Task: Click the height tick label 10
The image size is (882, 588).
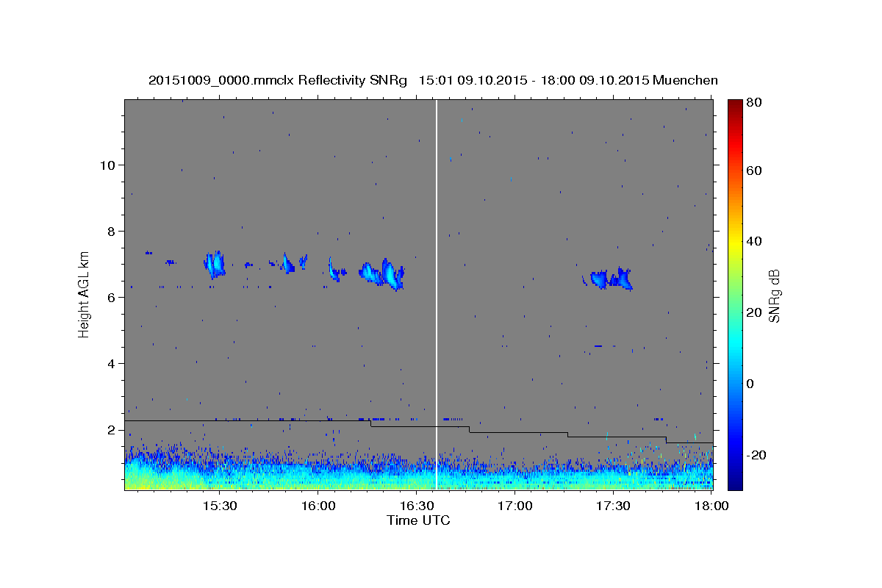Action: pyautogui.click(x=107, y=165)
